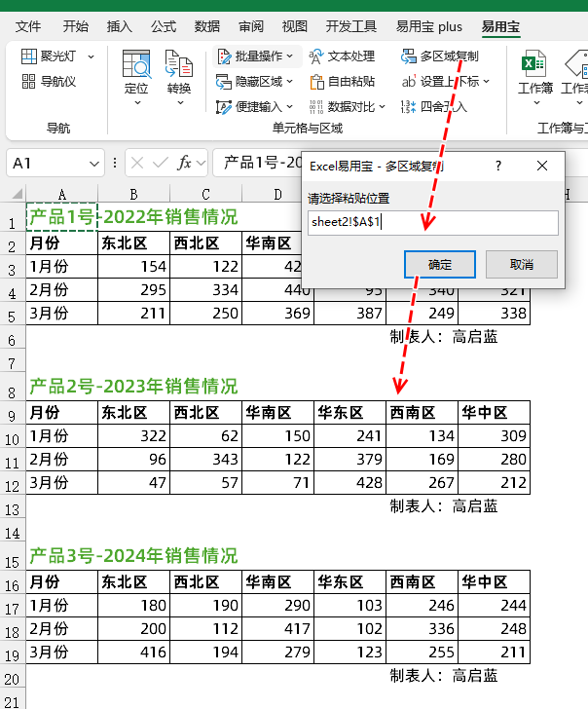Click the dialog help question mark
The width and height of the screenshot is (588, 709).
498,166
